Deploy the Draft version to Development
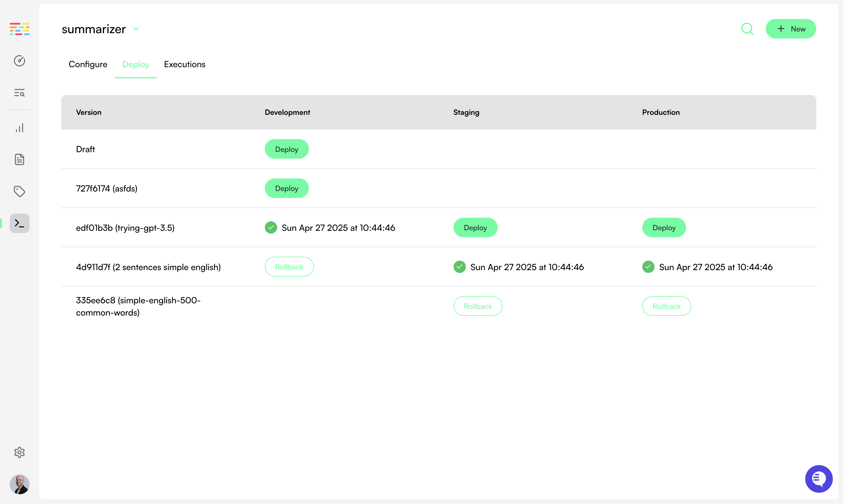This screenshot has height=504, width=843. click(286, 149)
